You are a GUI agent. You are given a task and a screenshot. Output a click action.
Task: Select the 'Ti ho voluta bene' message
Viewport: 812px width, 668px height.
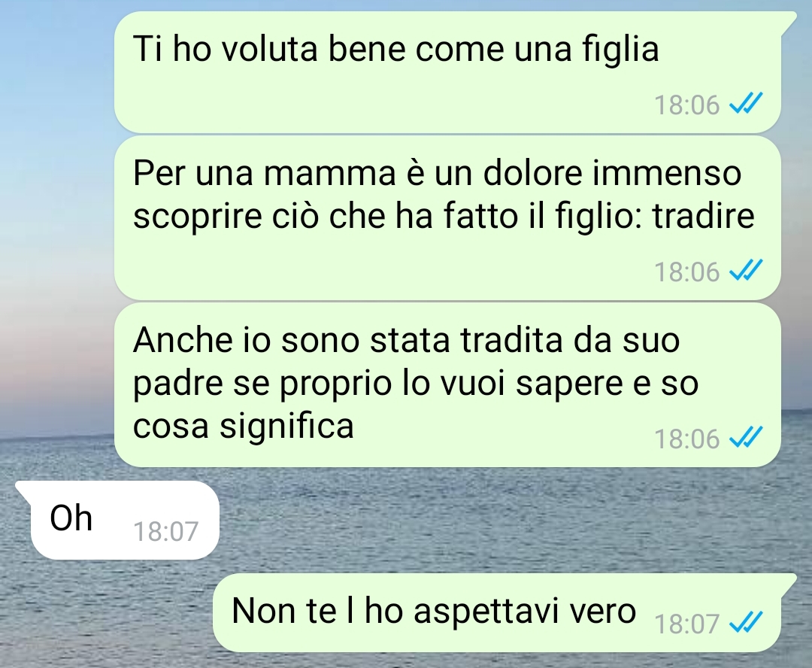tap(447, 72)
